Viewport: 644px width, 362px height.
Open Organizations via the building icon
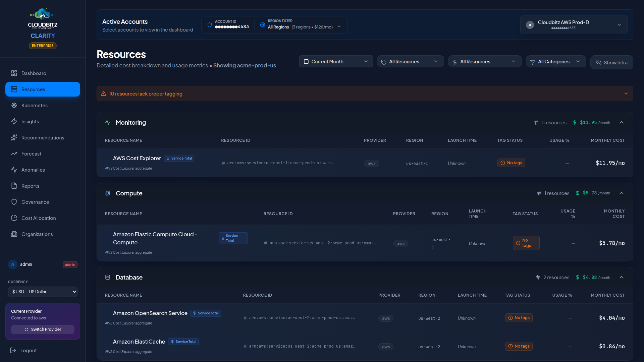(x=14, y=234)
